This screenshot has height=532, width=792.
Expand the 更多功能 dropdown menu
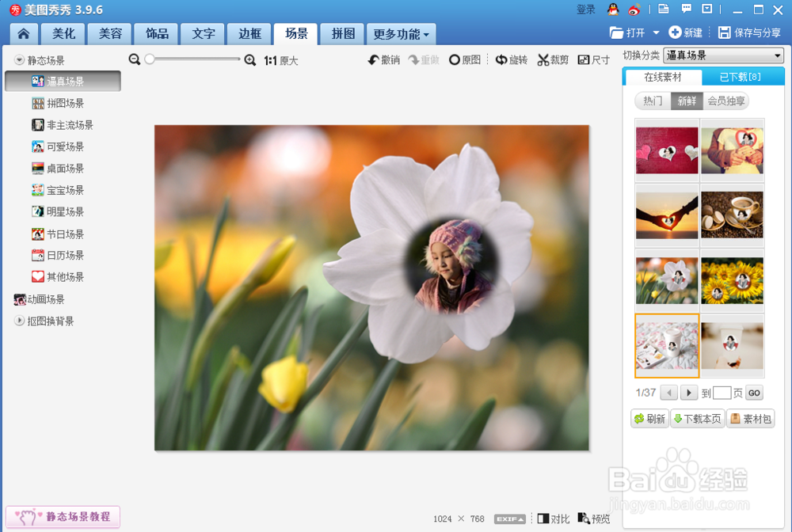pyautogui.click(x=401, y=34)
